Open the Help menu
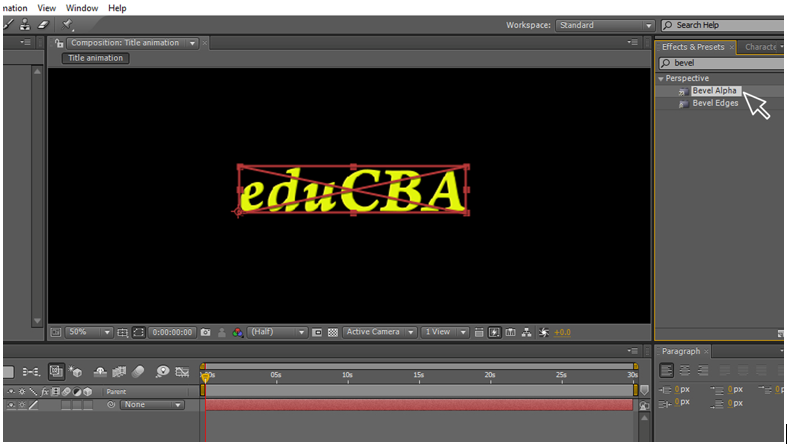This screenshot has width=787, height=445. (117, 8)
